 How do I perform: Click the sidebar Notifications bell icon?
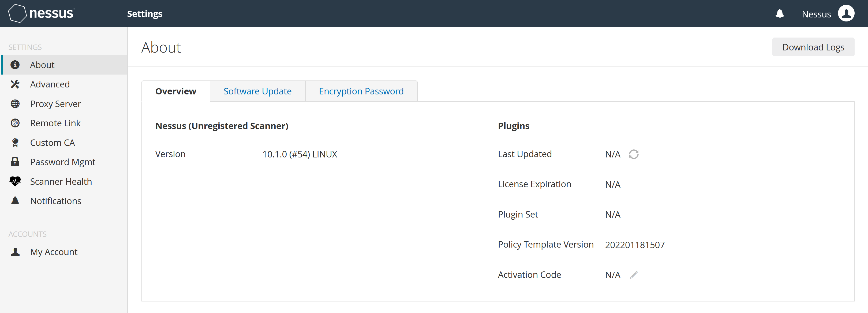(15, 201)
